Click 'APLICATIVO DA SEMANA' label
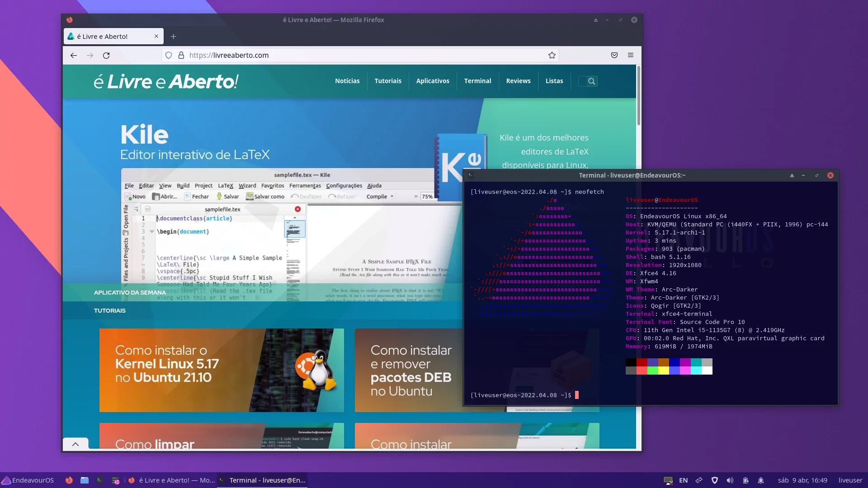Viewport: 868px width, 488px height. tap(130, 292)
